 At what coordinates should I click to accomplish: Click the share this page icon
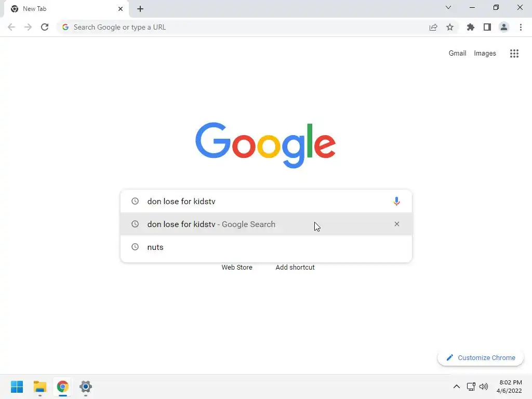pos(433,27)
